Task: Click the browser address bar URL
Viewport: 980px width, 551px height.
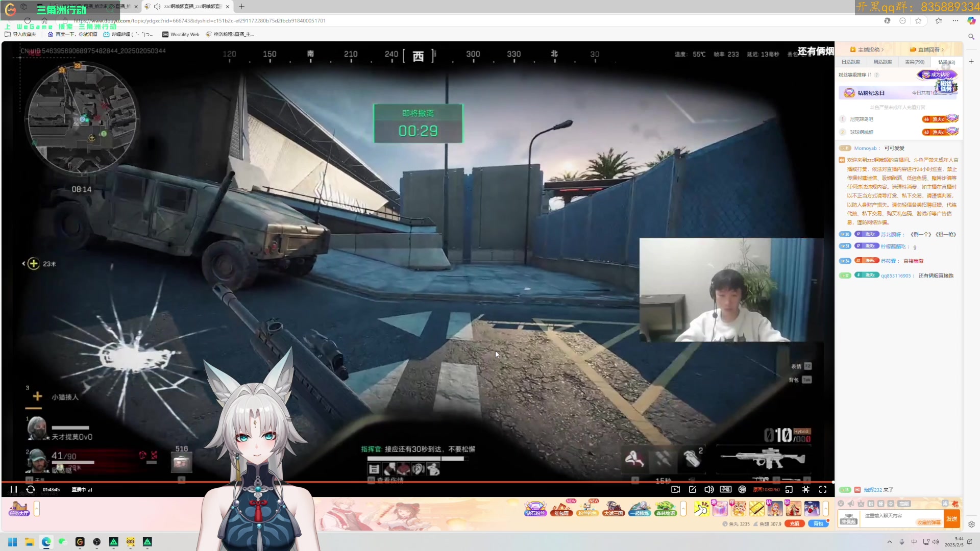Action: pyautogui.click(x=200, y=21)
